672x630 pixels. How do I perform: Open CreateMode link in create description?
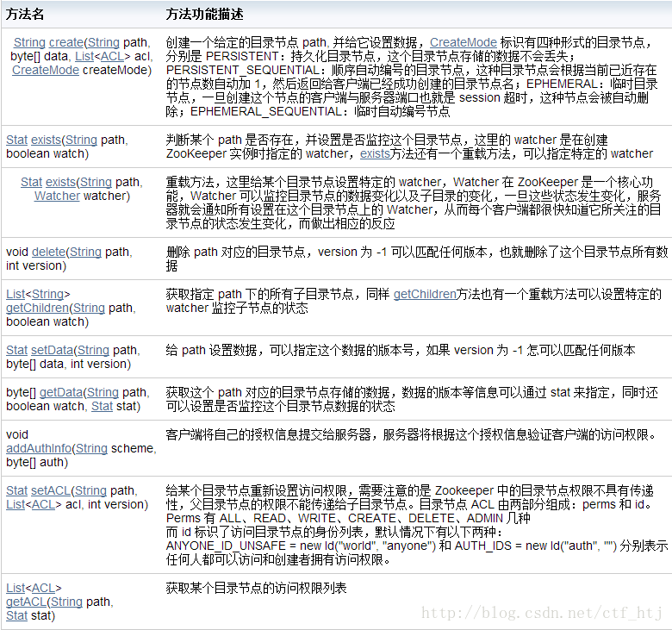click(x=464, y=42)
